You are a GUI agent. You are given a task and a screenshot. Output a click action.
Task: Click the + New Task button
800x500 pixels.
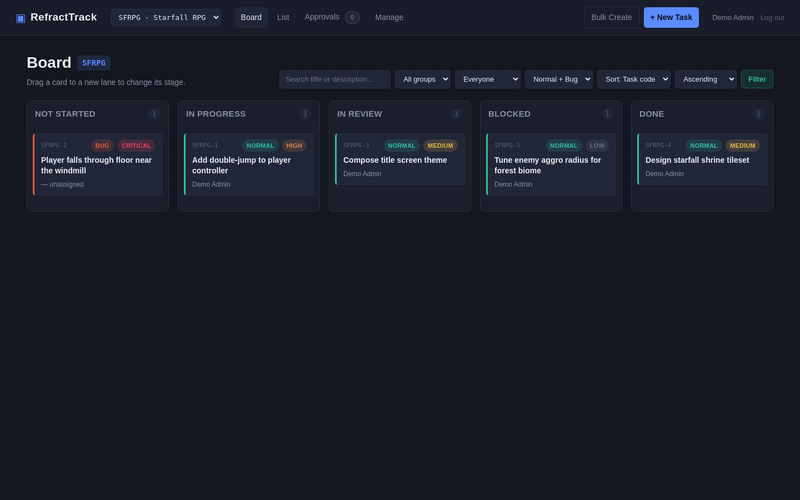tap(671, 17)
